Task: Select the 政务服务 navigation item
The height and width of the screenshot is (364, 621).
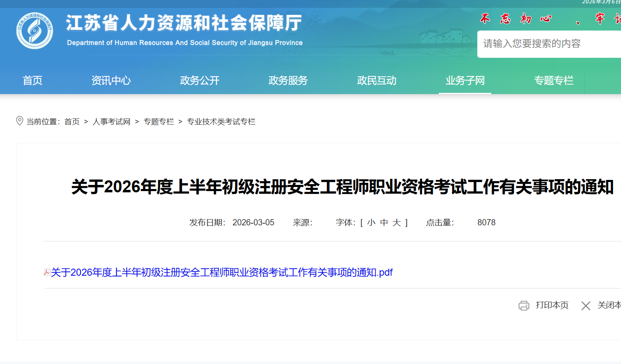Action: click(288, 80)
